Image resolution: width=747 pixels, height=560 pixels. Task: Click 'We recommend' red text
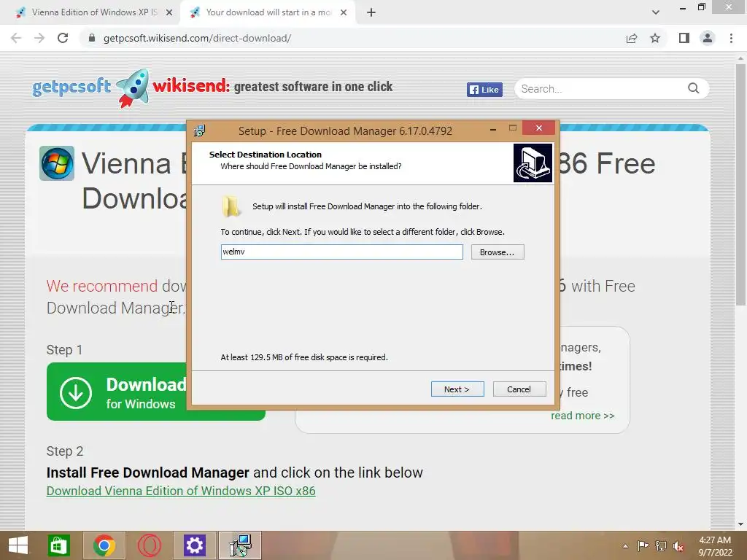click(x=102, y=286)
